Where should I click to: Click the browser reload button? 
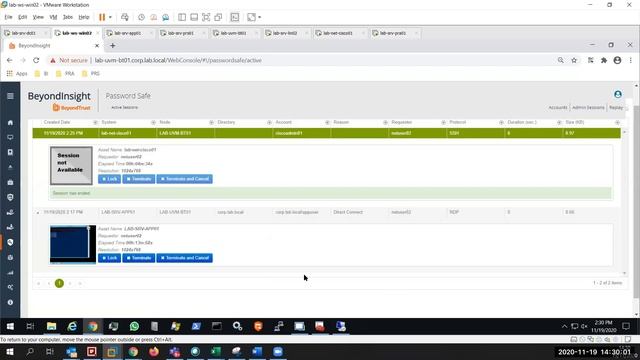(x=36, y=60)
